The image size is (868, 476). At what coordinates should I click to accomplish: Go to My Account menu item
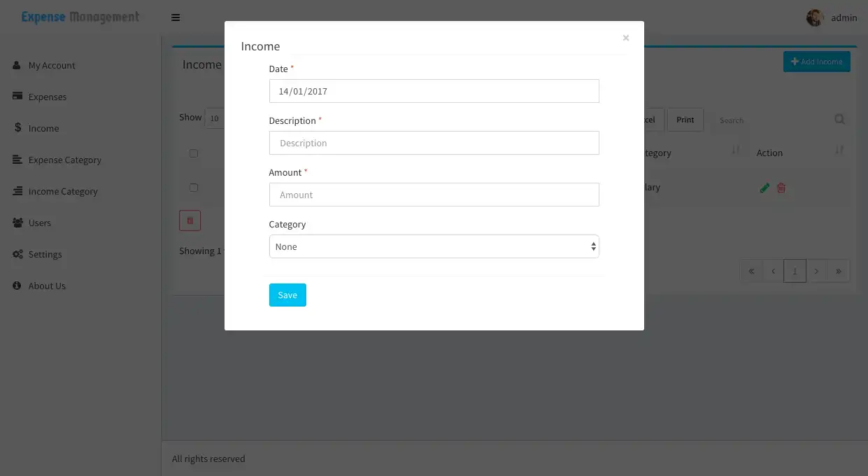click(52, 65)
